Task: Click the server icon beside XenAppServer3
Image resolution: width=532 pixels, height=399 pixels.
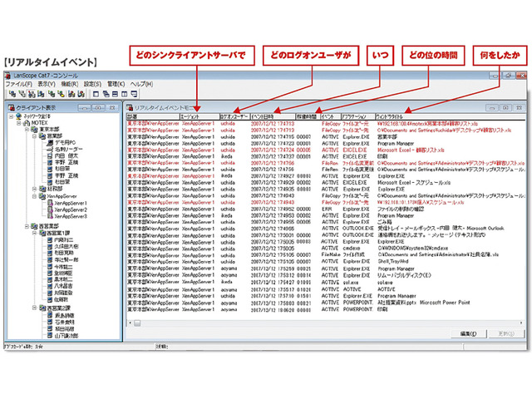Action: (50, 216)
